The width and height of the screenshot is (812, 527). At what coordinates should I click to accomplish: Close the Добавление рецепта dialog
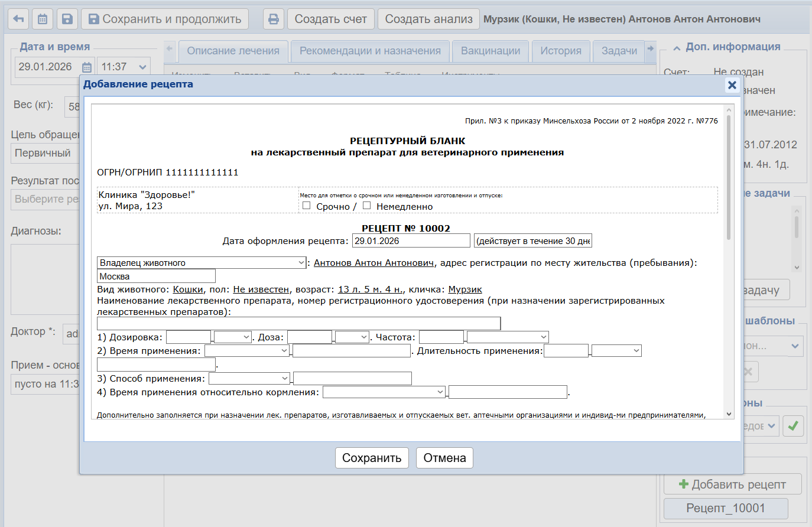click(x=732, y=85)
